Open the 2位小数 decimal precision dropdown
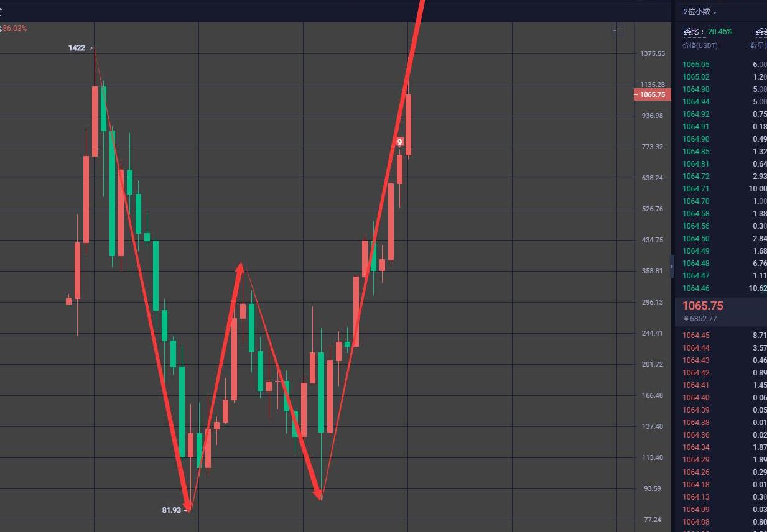This screenshot has height=532, width=767. (700, 12)
